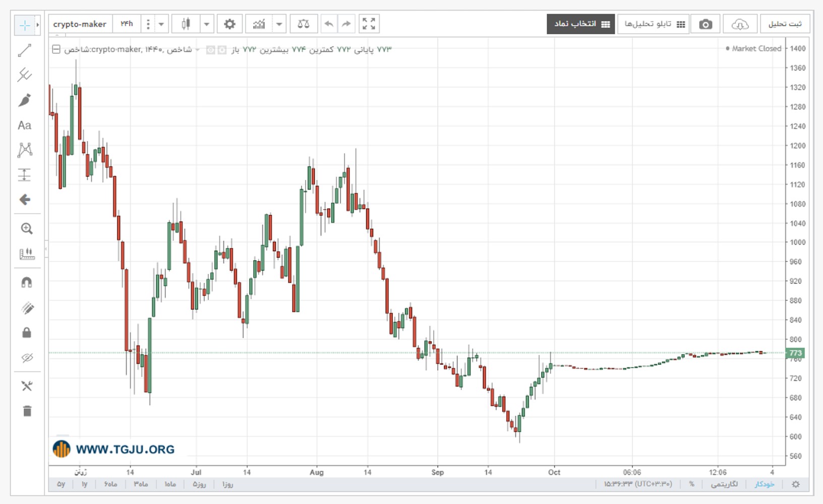Open chart settings gear in top toolbar

click(229, 24)
